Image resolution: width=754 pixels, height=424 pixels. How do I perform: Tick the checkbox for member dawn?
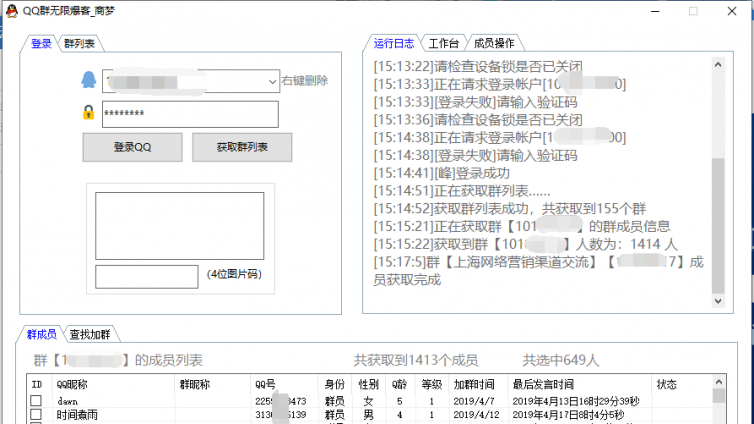(x=36, y=400)
